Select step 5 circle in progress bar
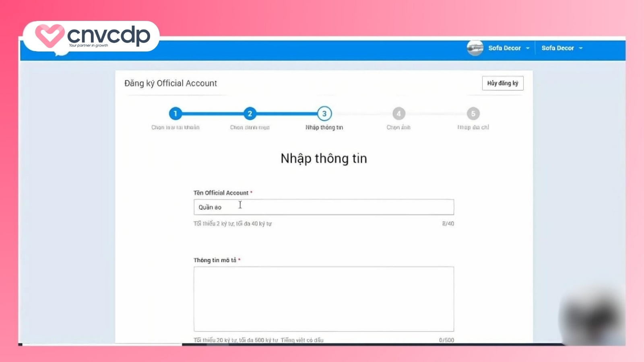Screen dimensions: 644x362 (473, 114)
